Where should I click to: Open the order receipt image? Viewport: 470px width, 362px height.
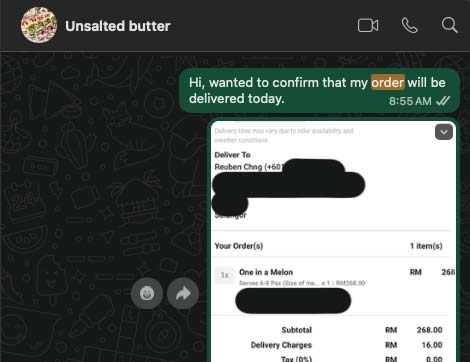[x=333, y=241]
